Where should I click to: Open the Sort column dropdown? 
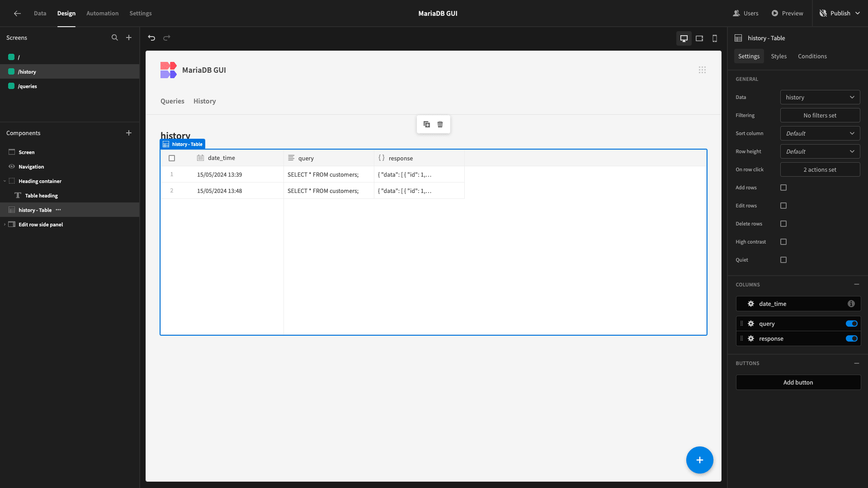[x=820, y=133]
